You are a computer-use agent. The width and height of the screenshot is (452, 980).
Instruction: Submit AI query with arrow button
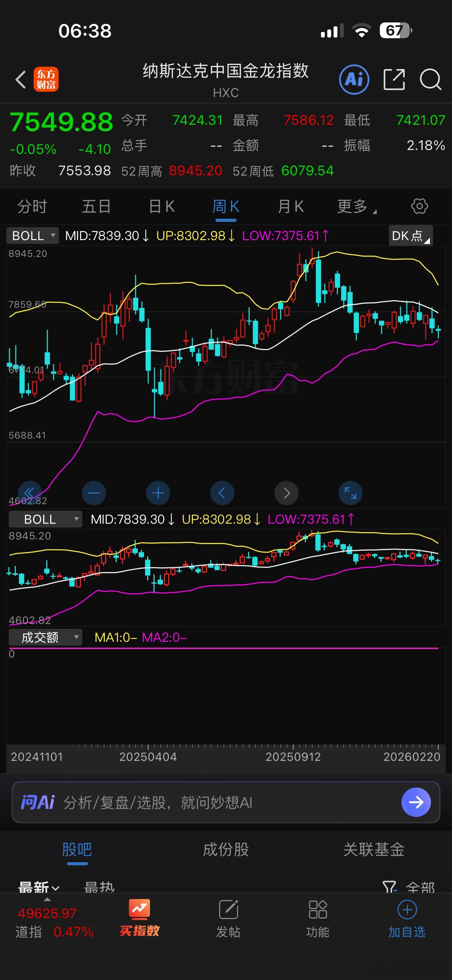pos(416,802)
